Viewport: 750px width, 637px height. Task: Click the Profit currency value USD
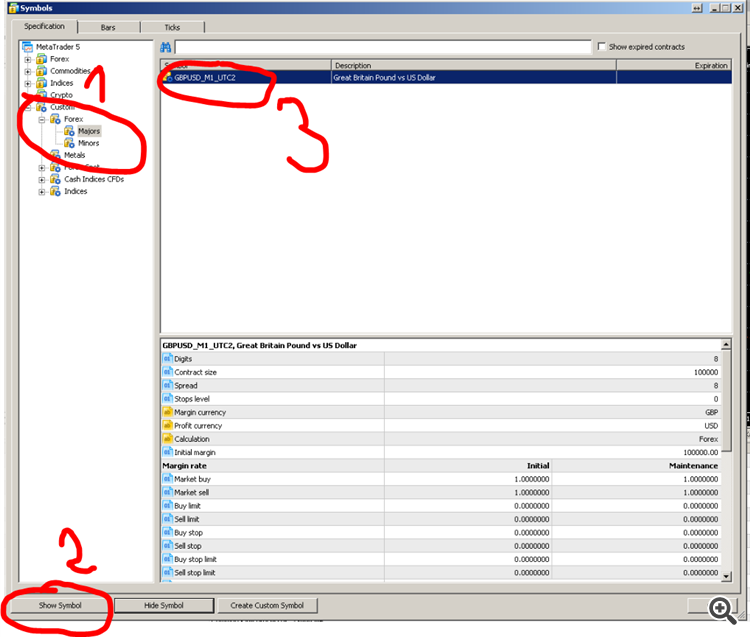click(711, 426)
